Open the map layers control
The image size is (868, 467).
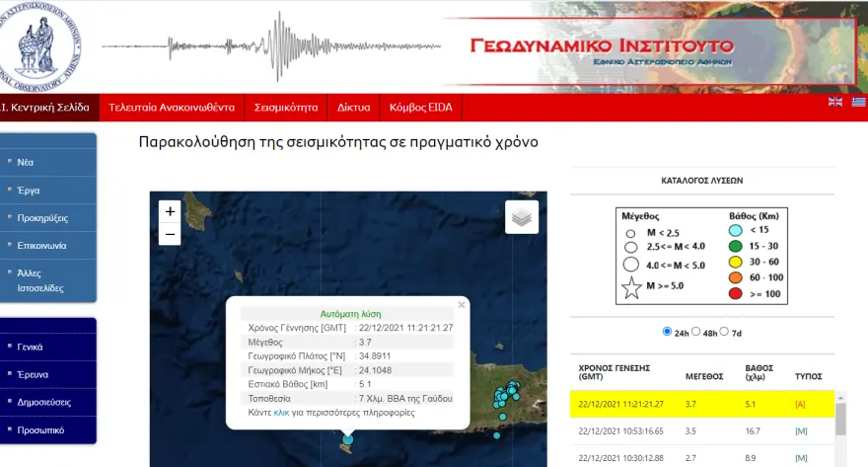522,217
